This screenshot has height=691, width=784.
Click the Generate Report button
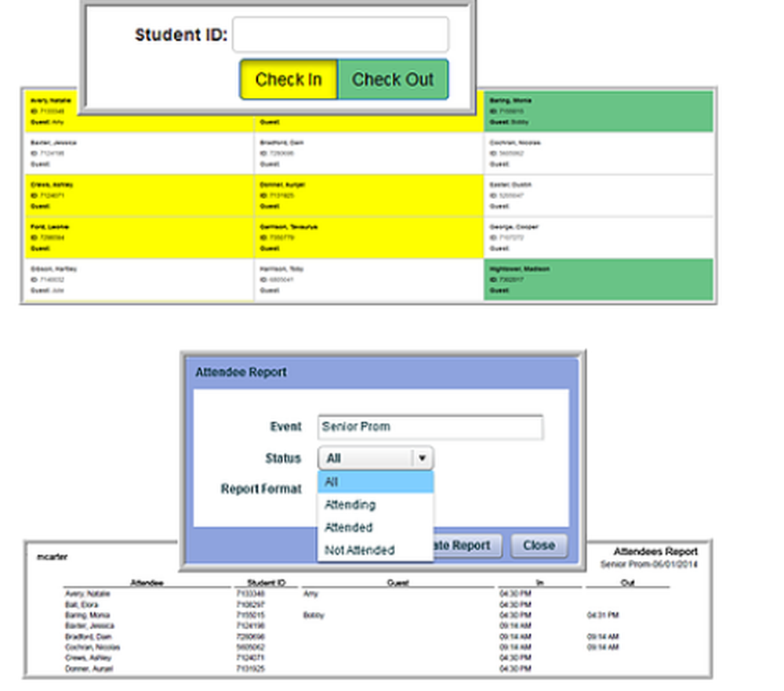(x=467, y=545)
